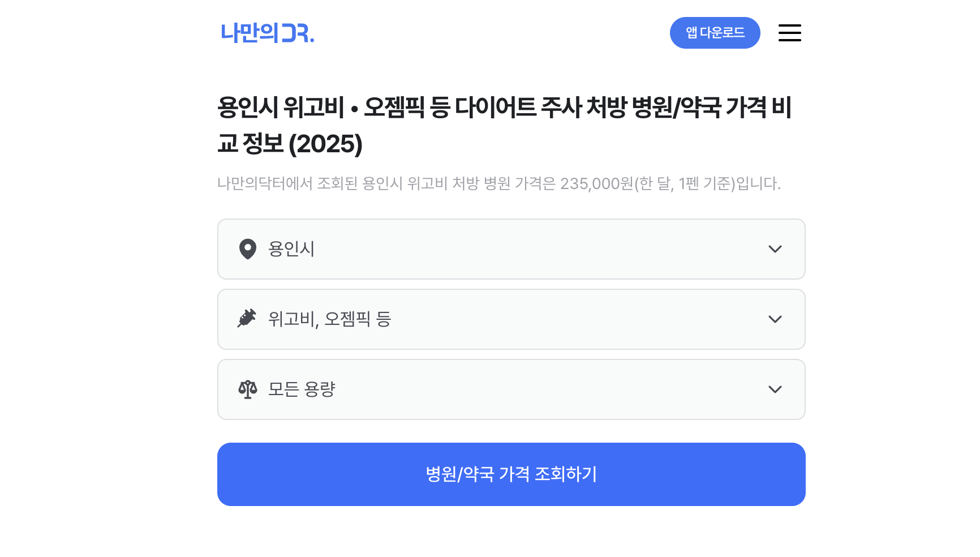Click the dosage selection field
The height and width of the screenshot is (557, 980).
(511, 389)
